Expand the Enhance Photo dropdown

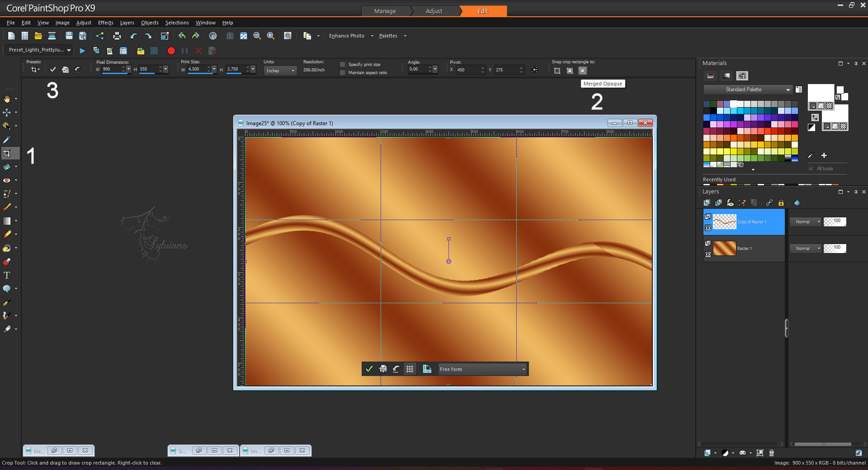(372, 36)
